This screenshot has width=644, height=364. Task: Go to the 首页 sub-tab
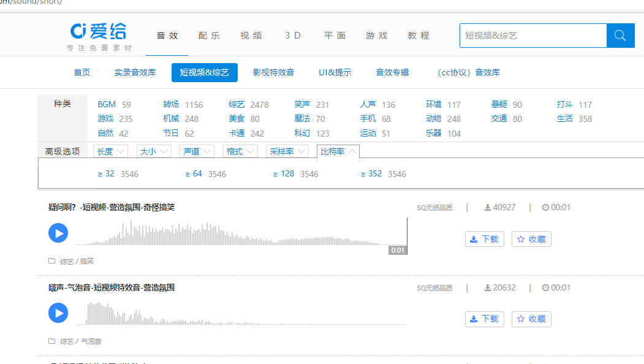pos(81,73)
